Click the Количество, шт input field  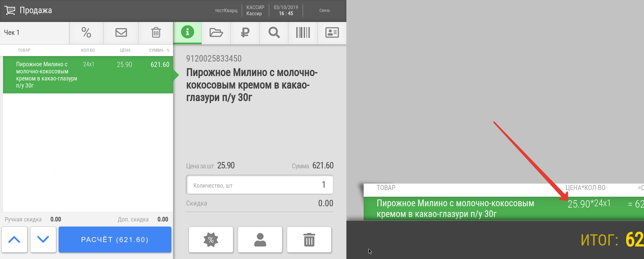click(260, 185)
